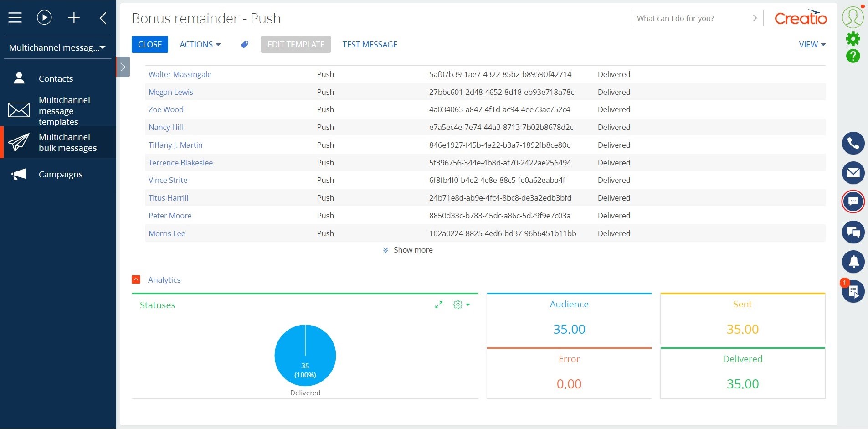Expand the Show more list

point(407,249)
